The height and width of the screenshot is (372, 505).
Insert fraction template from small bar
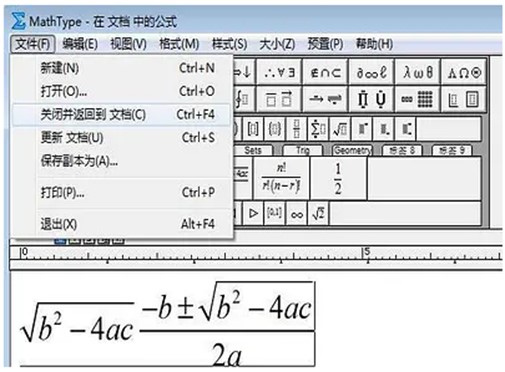296,129
